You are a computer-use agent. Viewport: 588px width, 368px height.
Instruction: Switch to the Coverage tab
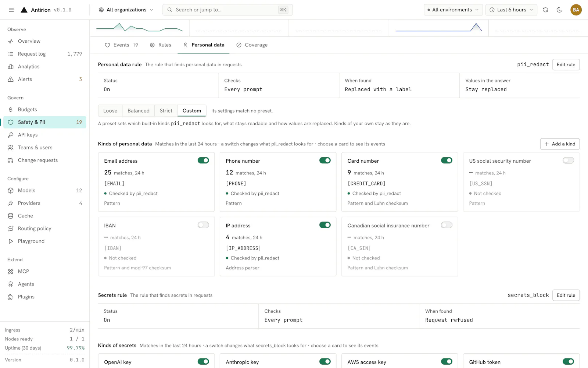click(x=252, y=45)
